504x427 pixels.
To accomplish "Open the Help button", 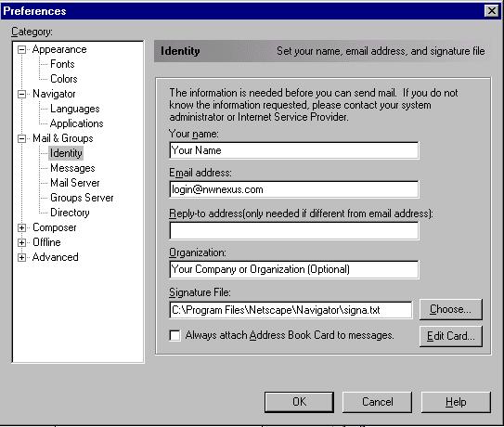I will click(456, 402).
